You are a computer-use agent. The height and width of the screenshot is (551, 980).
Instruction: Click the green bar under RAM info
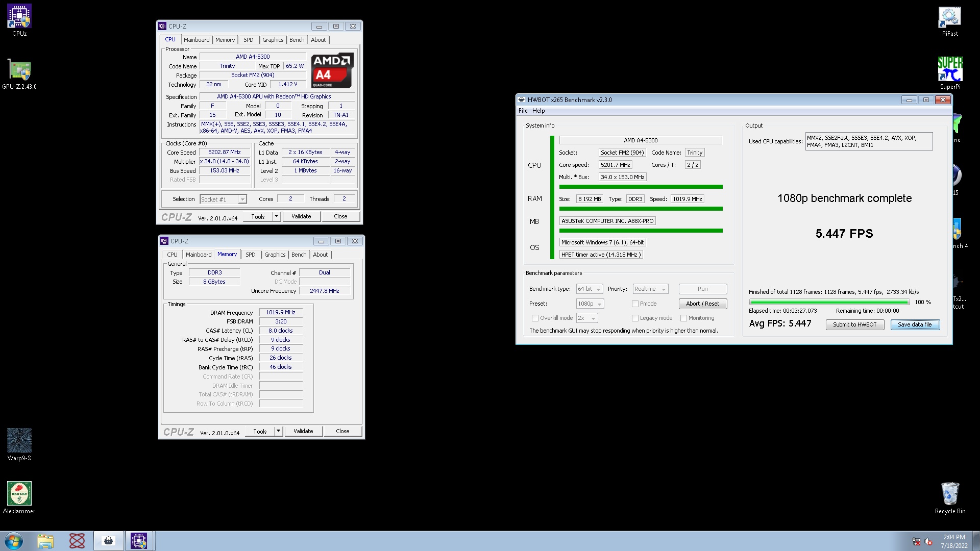point(641,209)
